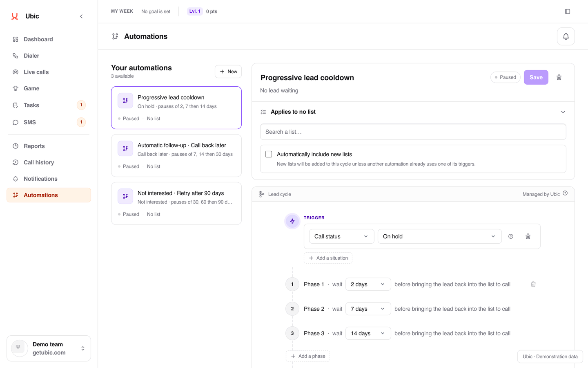Delete the Progressive lead cooldown automation

559,77
